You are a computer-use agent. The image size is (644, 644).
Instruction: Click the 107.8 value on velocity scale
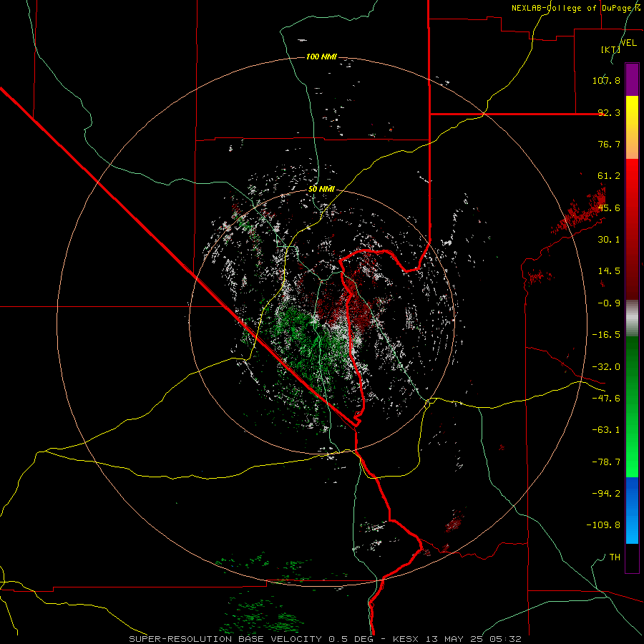(x=606, y=80)
